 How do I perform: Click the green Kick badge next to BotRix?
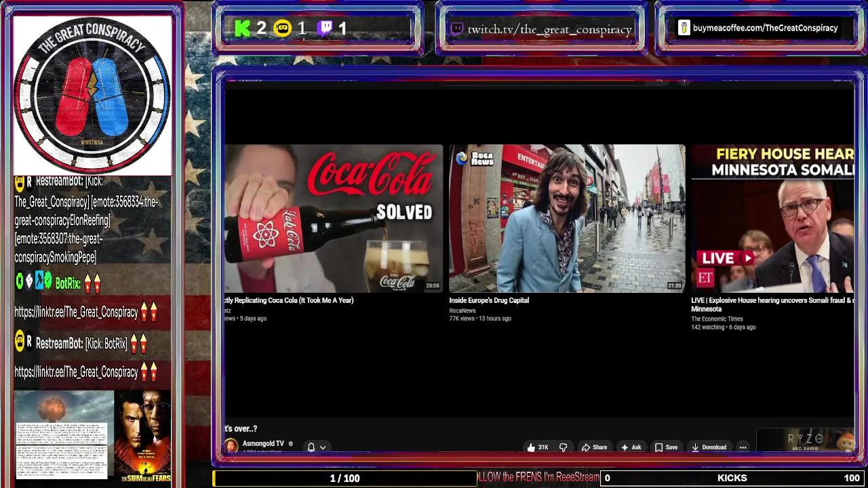[x=19, y=281]
